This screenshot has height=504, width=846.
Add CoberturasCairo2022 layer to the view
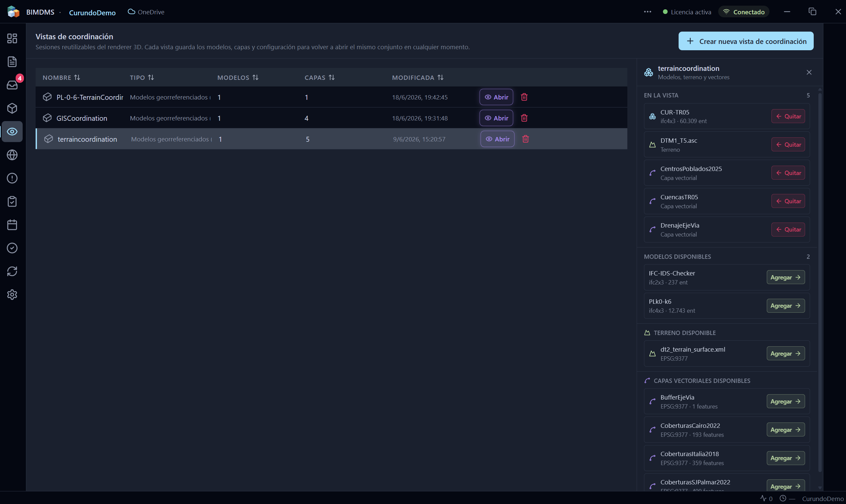(785, 429)
